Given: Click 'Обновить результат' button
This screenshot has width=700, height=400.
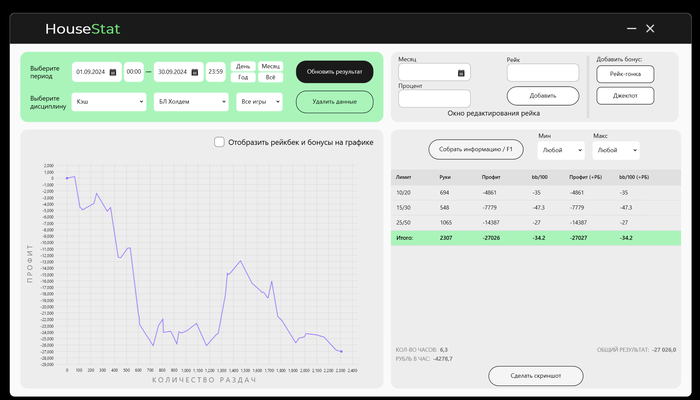Looking at the screenshot, I should click(334, 72).
